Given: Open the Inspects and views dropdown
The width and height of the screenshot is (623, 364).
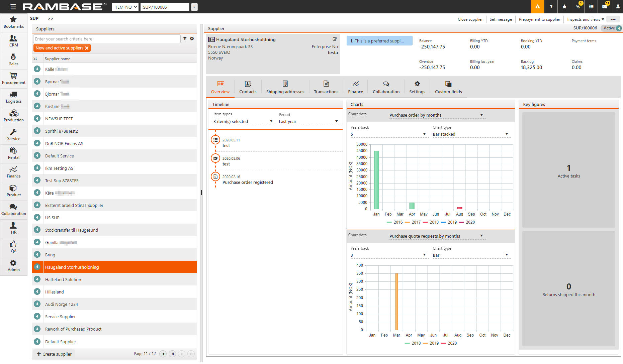Looking at the screenshot, I should coord(586,19).
